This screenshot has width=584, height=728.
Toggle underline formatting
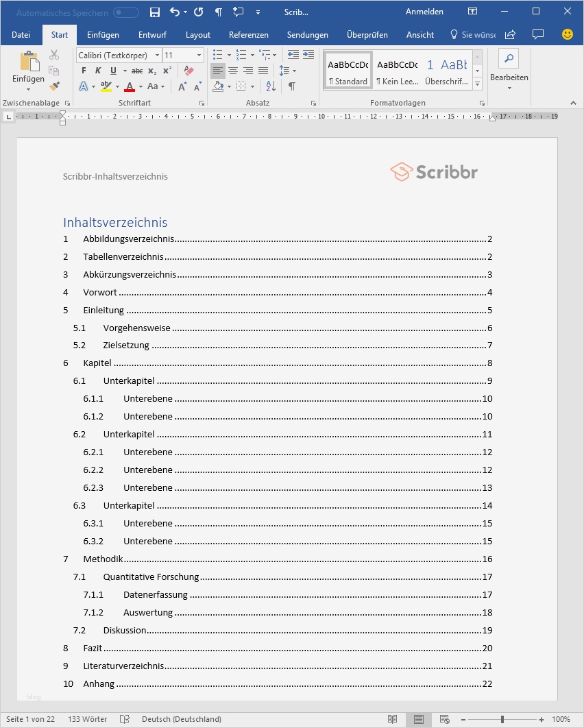pyautogui.click(x=113, y=71)
